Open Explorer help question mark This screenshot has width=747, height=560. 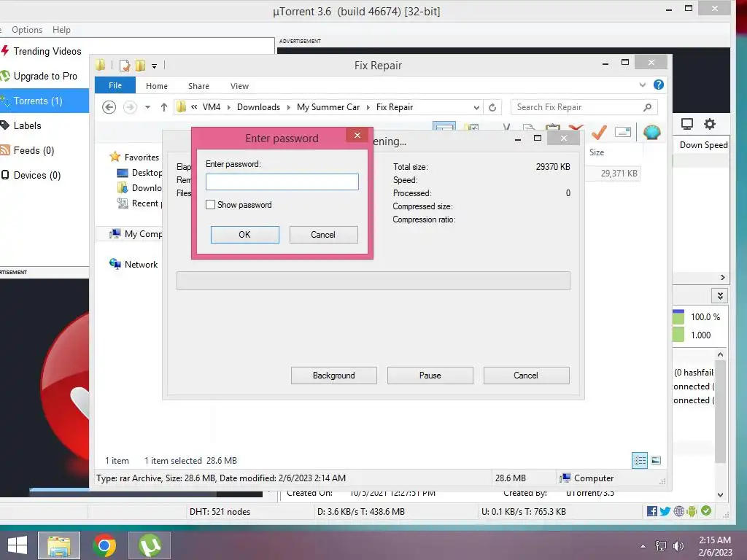[x=659, y=85]
